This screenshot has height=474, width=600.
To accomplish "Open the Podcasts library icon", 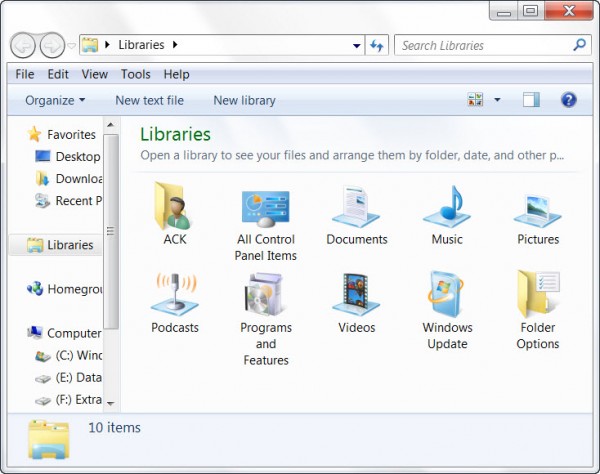I will coord(175,302).
